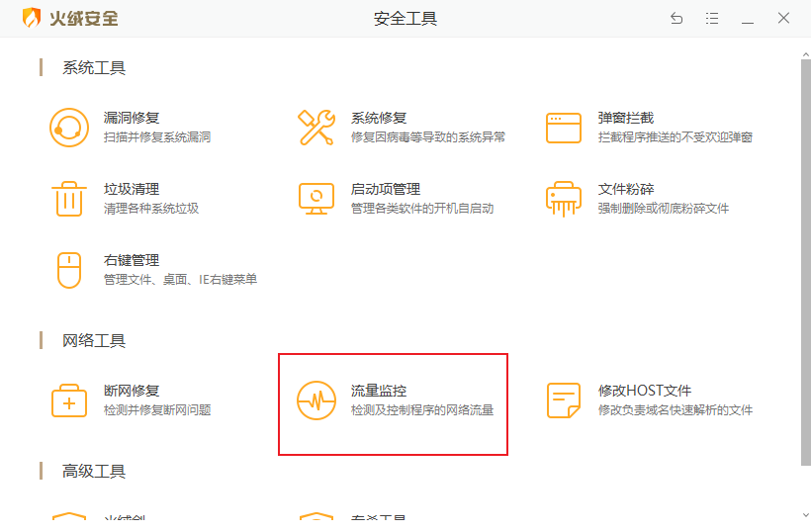Open the hamburger main menu
Viewport: 811px width, 532px height.
click(712, 18)
